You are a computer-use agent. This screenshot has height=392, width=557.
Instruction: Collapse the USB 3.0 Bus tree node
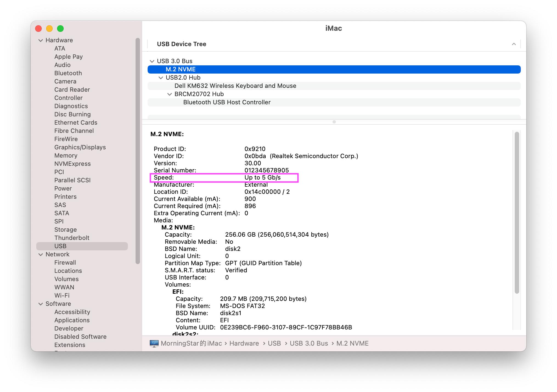point(152,61)
